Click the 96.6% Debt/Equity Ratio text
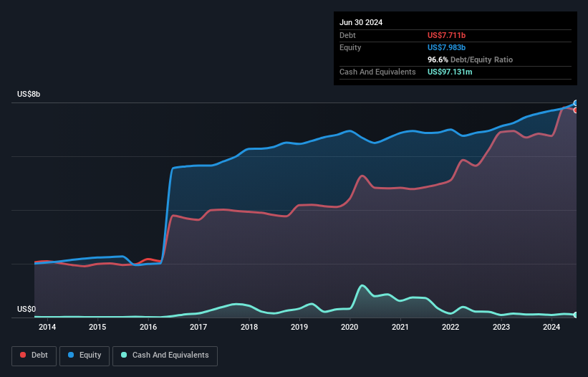The image size is (588, 377). 470,59
